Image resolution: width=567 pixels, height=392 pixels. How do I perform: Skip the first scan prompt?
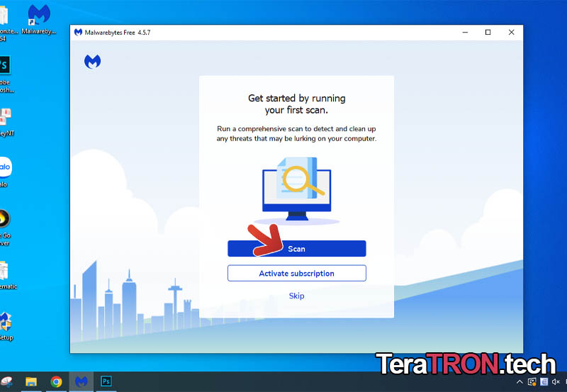pos(296,296)
